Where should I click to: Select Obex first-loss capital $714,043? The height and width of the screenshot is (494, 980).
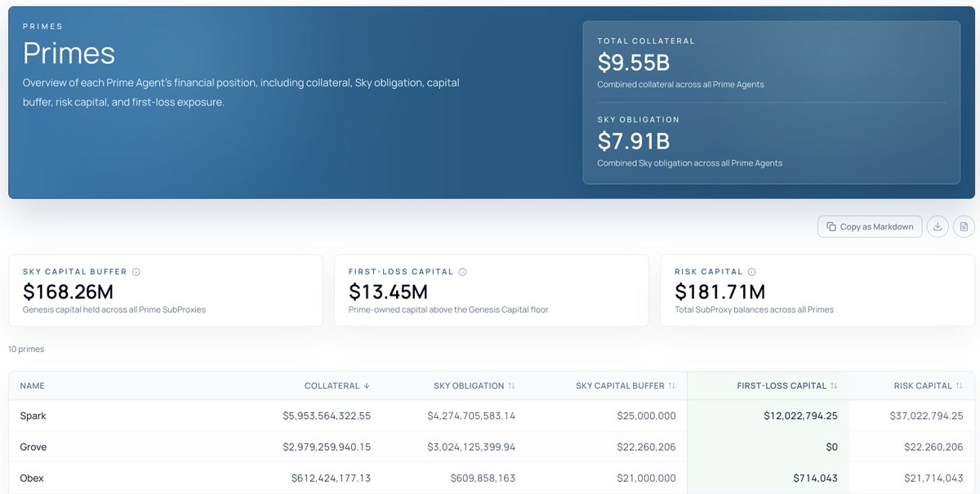click(815, 478)
